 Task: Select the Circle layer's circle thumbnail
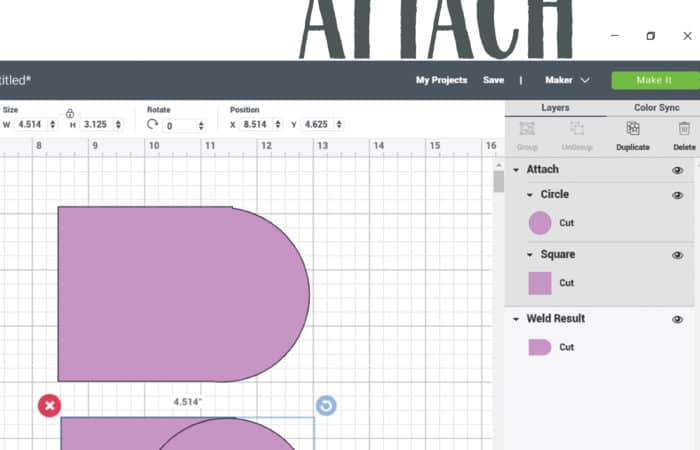click(540, 223)
